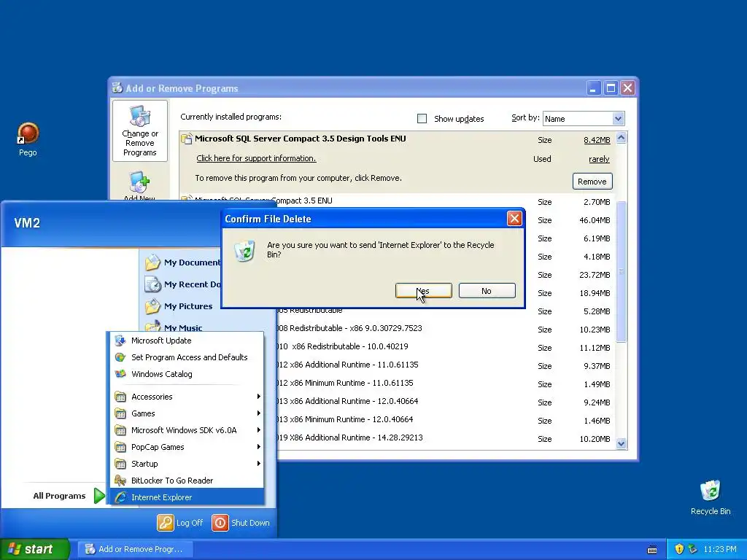Open Microsoft Update from All Programs
This screenshot has width=747, height=560.
(x=187, y=341)
